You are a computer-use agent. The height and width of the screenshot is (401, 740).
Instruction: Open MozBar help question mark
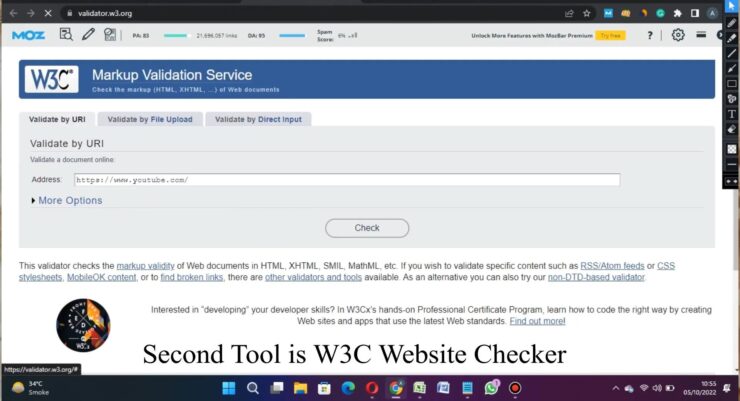(650, 35)
